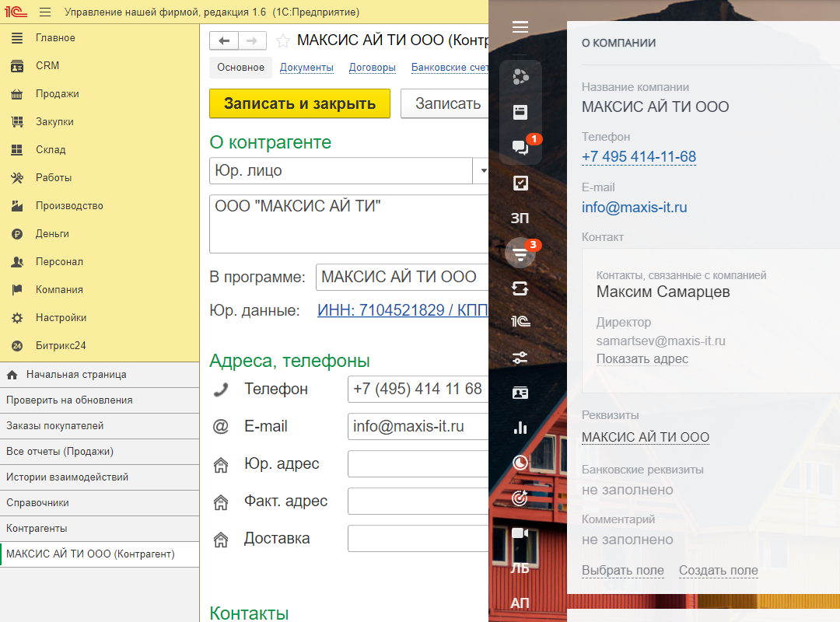Switch to Заказы покупателей window

click(100, 426)
